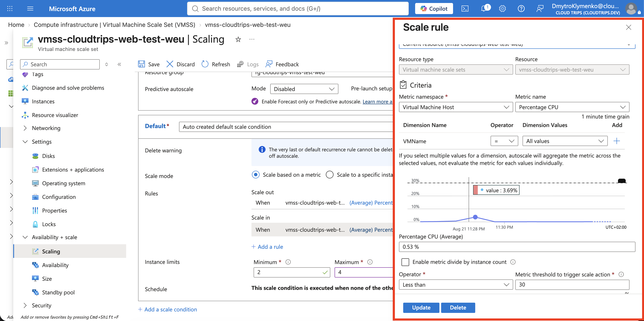Click the Metric threshold input field
The width and height of the screenshot is (644, 321).
coord(572,285)
